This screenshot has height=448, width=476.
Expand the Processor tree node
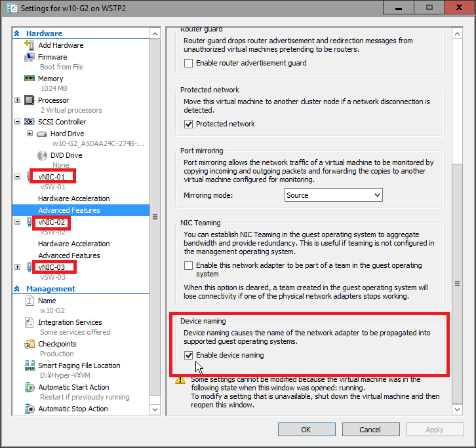click(17, 100)
